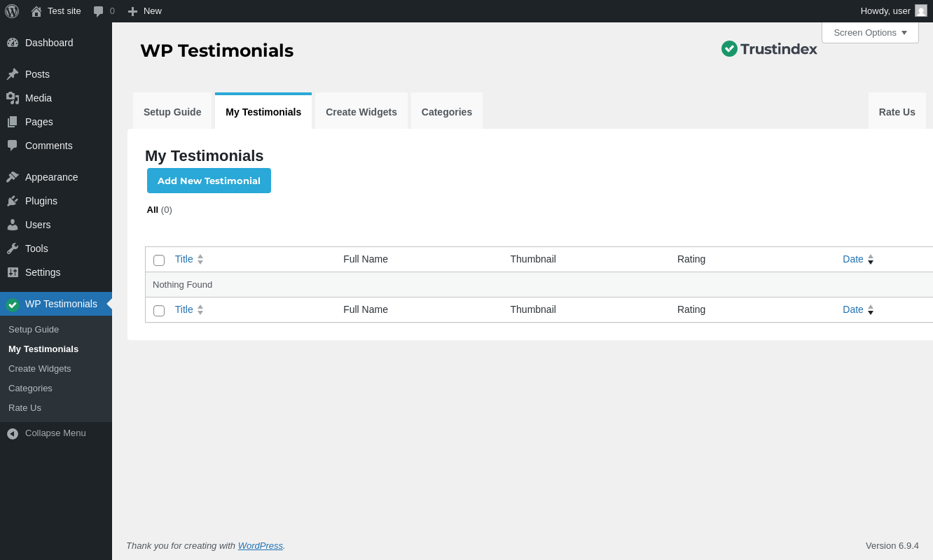Click the footer Date column link
This screenshot has width=933, height=560.
(853, 309)
